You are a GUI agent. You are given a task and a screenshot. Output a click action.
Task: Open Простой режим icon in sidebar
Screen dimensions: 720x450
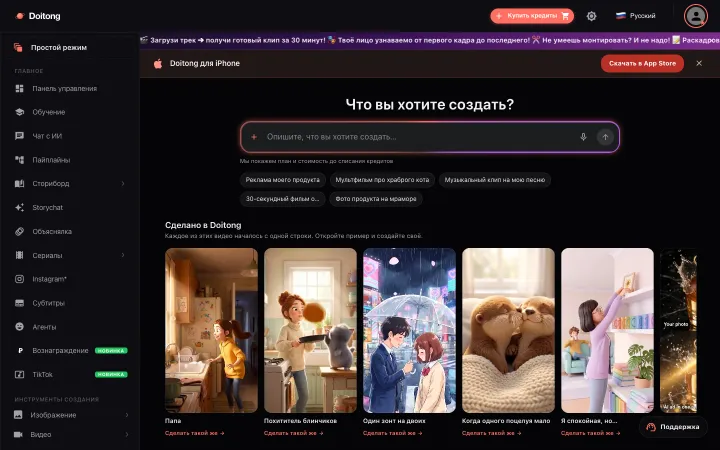click(18, 47)
